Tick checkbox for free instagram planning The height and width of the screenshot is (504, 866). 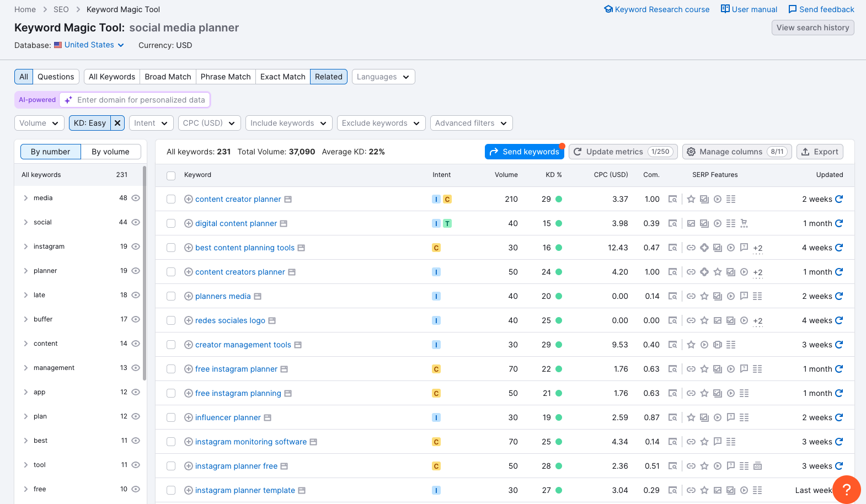(x=171, y=393)
